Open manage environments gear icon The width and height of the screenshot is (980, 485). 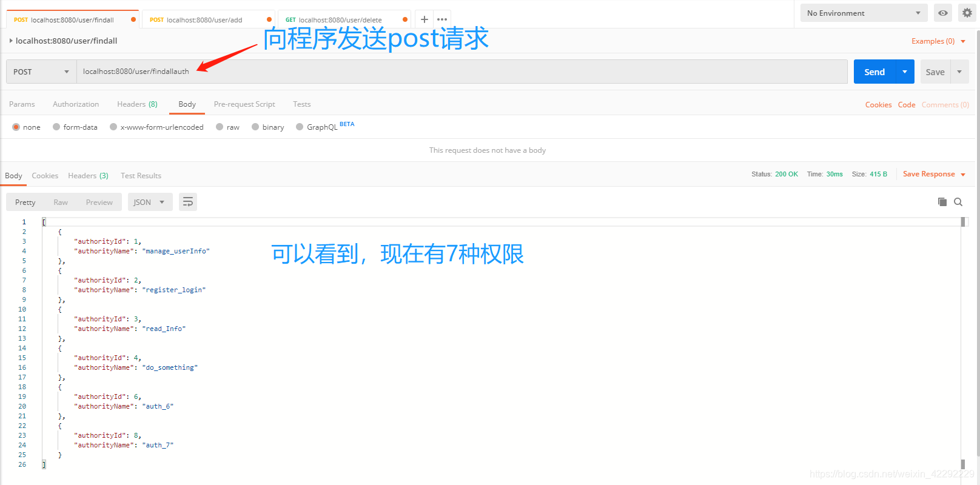[967, 13]
